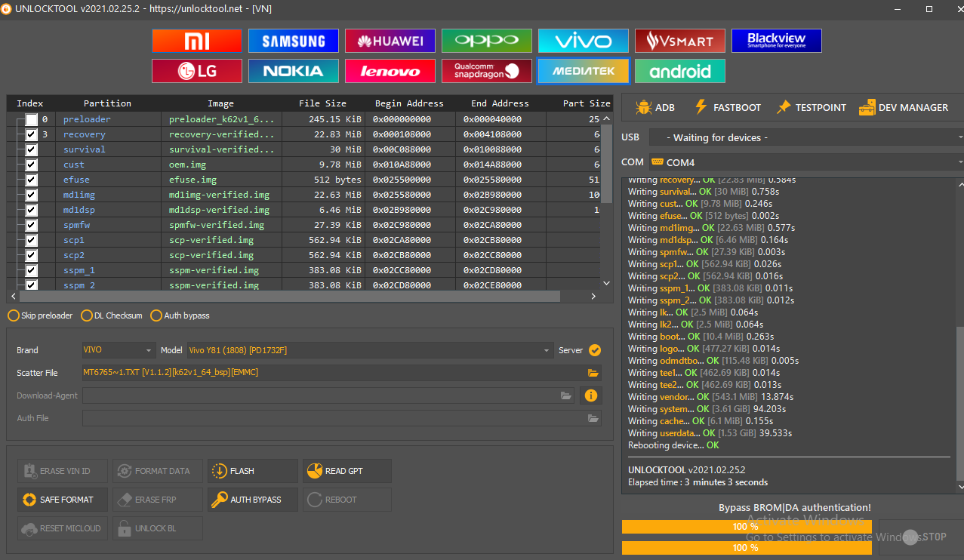Open the Blackview brand tile
The width and height of the screenshot is (964, 560).
pyautogui.click(x=777, y=41)
